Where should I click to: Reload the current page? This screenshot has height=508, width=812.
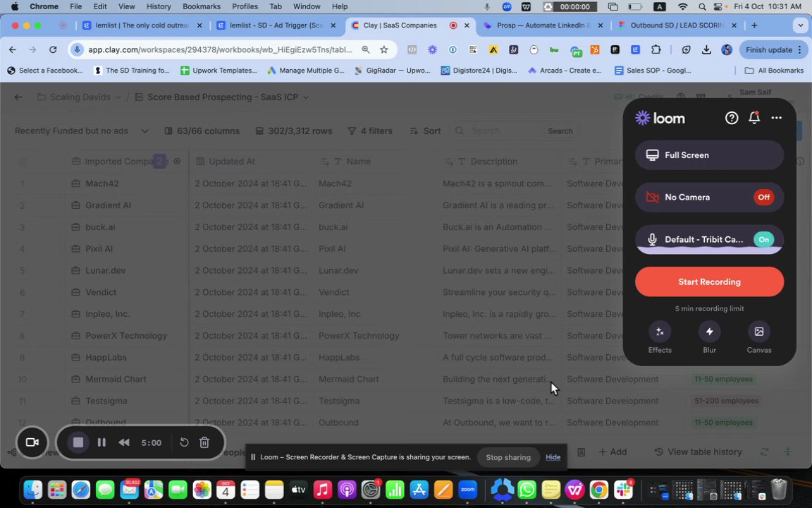click(x=53, y=50)
